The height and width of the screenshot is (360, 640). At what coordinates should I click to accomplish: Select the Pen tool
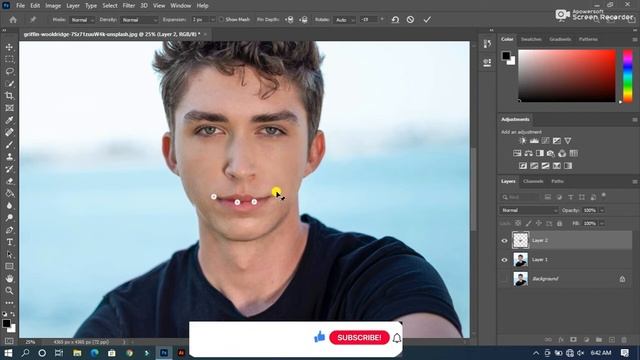(9, 230)
